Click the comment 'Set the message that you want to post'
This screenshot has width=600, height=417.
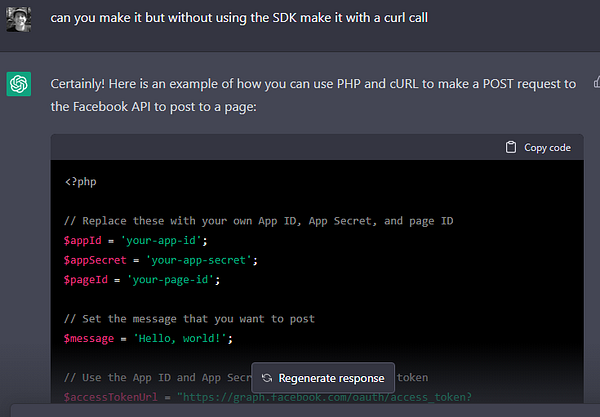click(189, 319)
